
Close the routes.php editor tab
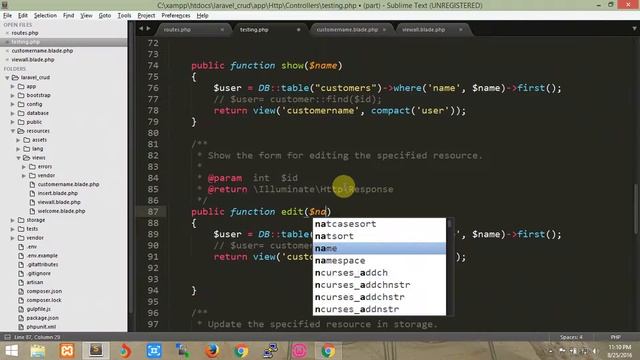(222, 30)
